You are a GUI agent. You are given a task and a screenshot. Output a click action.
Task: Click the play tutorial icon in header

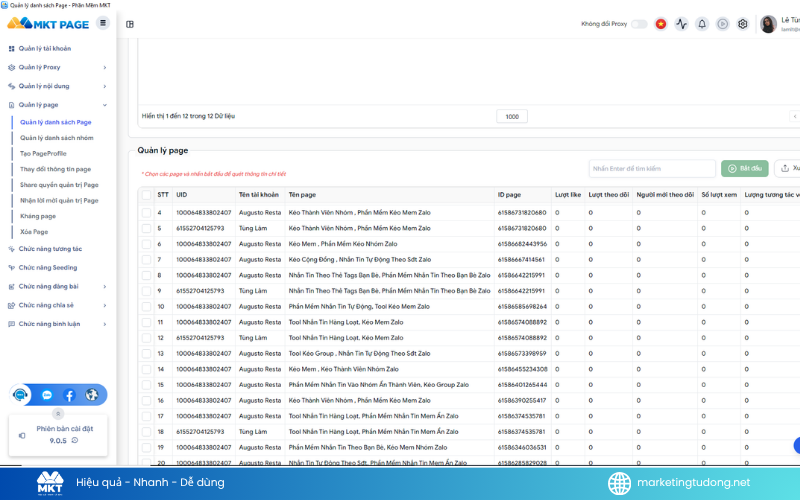[722, 24]
